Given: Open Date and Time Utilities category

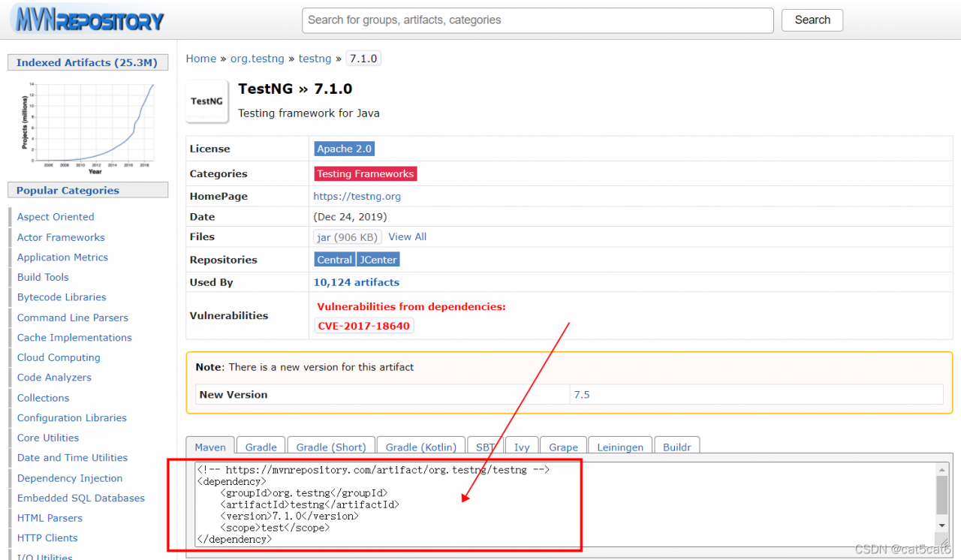Looking at the screenshot, I should (x=72, y=457).
